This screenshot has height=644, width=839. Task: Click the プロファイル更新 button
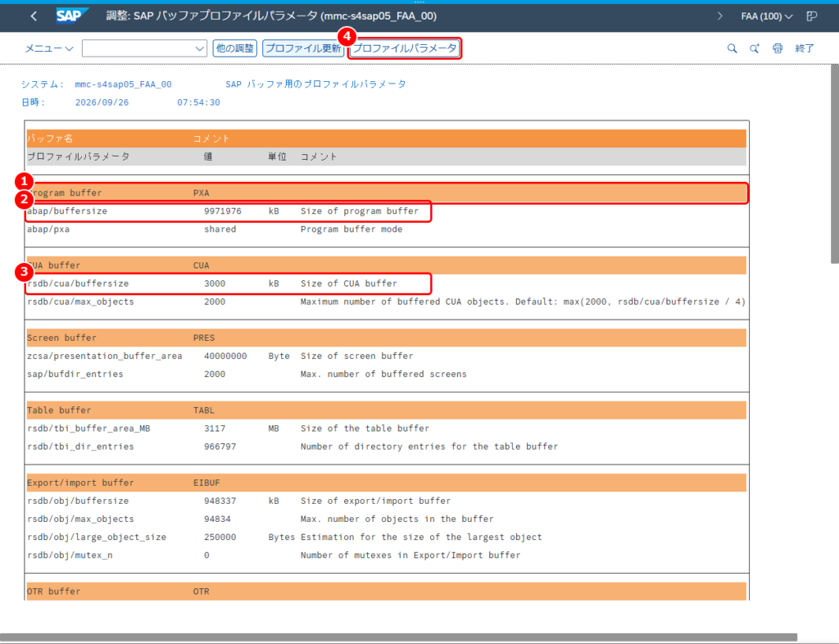(303, 48)
